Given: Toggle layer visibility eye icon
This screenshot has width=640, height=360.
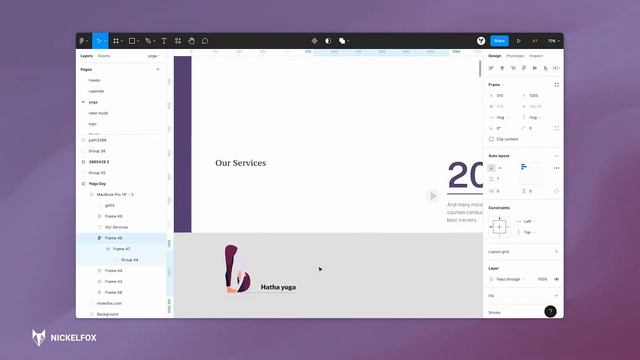Looking at the screenshot, I should click(556, 279).
